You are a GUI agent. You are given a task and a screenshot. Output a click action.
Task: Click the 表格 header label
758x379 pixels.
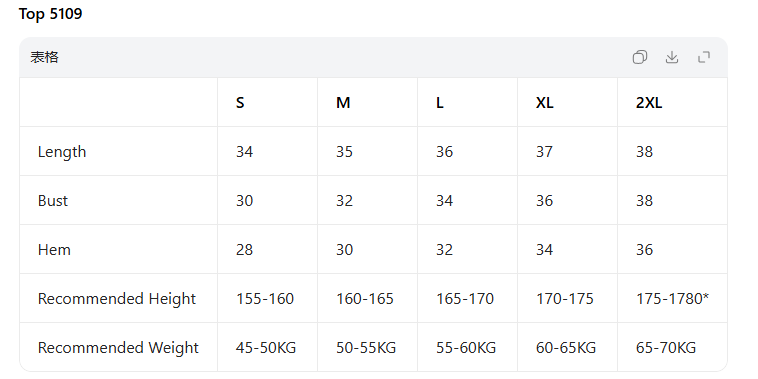point(44,57)
